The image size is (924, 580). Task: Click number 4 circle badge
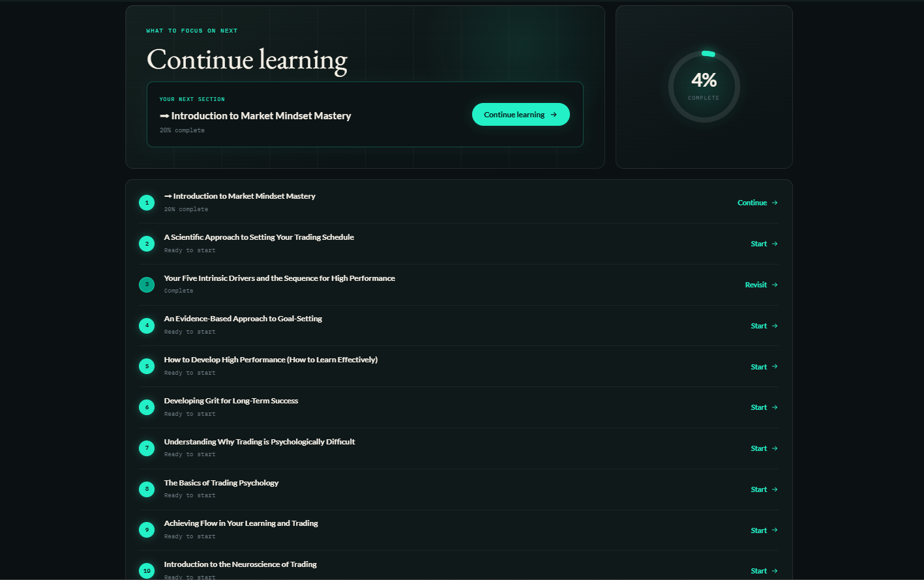pos(147,325)
